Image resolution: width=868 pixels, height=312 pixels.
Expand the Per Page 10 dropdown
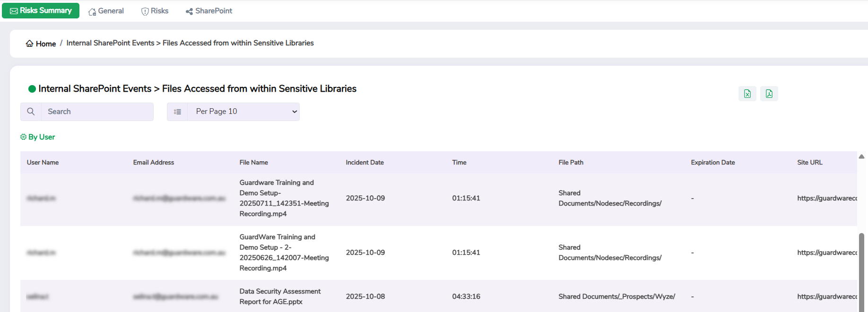[x=243, y=112]
